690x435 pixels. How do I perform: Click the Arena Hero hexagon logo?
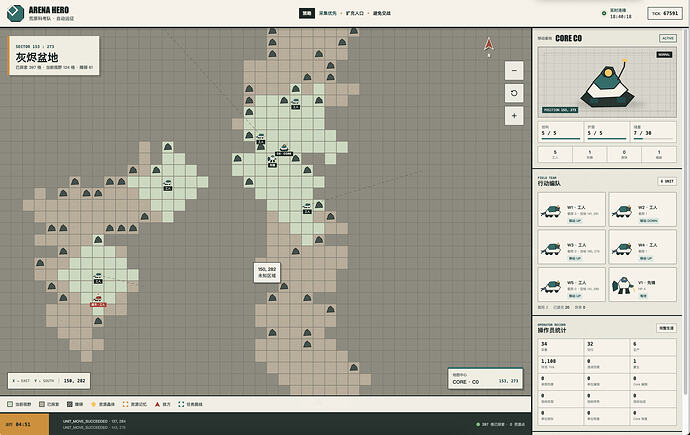tap(15, 13)
